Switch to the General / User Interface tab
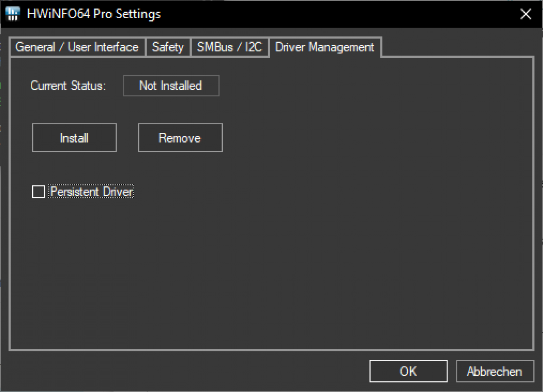This screenshot has height=392, width=543. pos(77,47)
